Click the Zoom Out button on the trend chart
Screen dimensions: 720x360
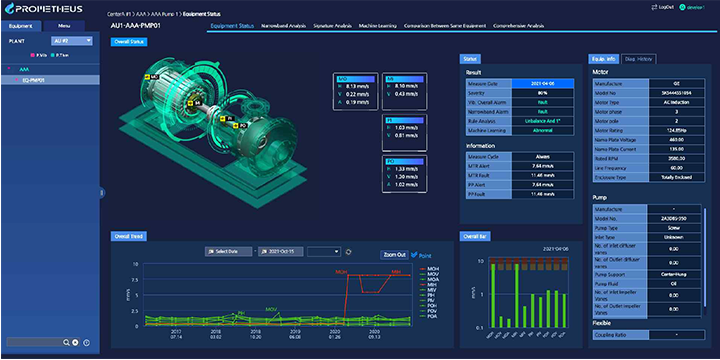394,254
